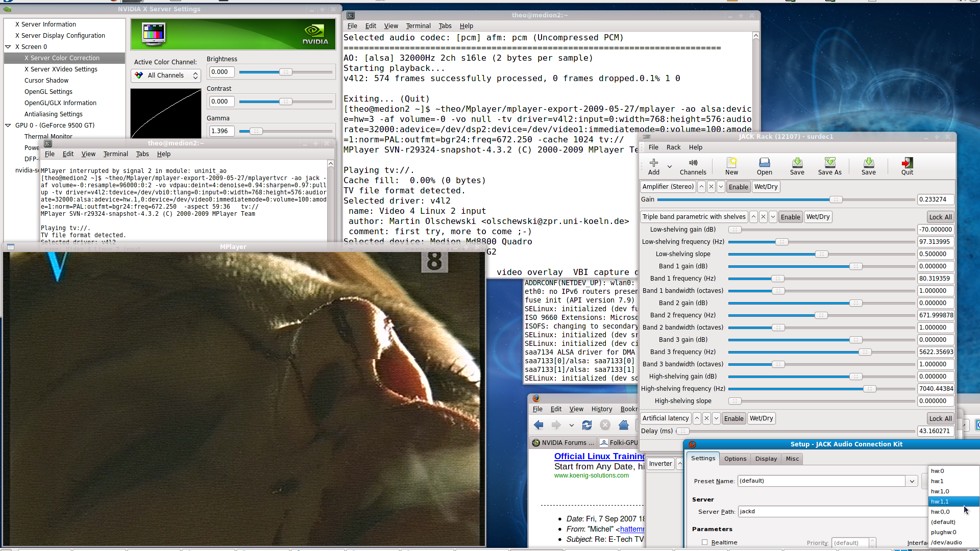
Task: Open Terminal menu in the large terminal window
Action: tap(418, 26)
